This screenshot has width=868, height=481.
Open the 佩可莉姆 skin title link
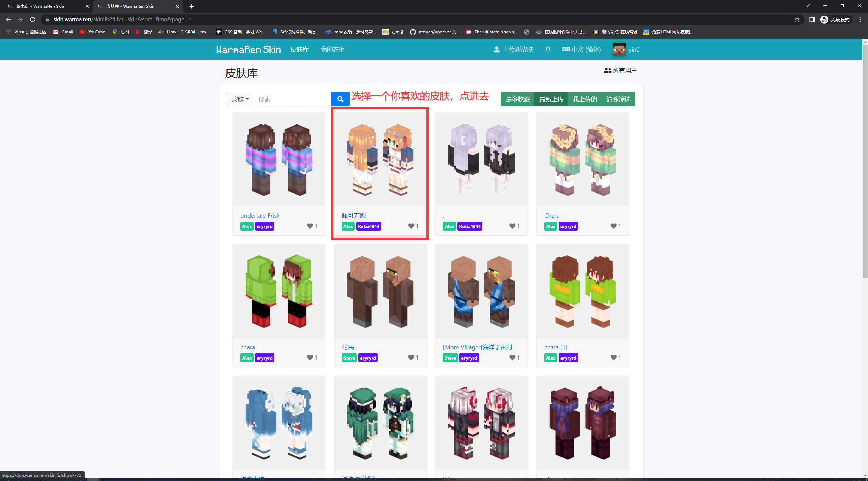pyautogui.click(x=354, y=215)
